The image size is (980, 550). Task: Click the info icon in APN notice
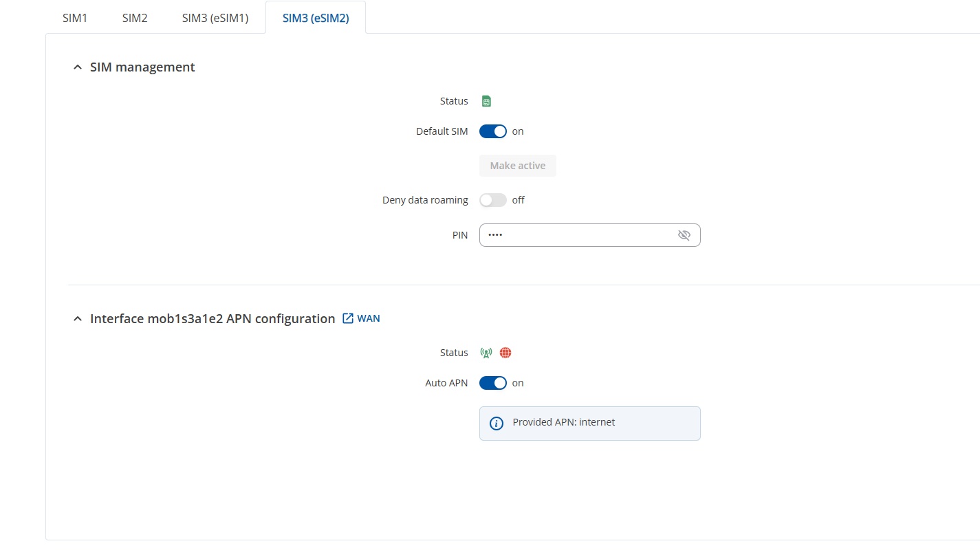(497, 423)
